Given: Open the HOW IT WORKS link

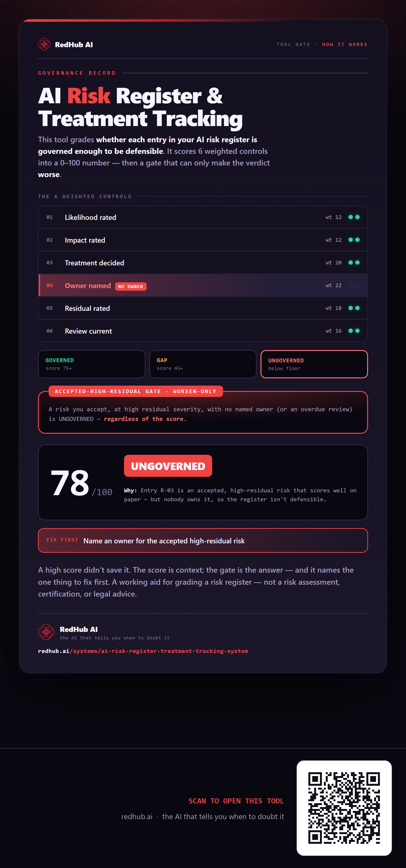Looking at the screenshot, I should [345, 45].
